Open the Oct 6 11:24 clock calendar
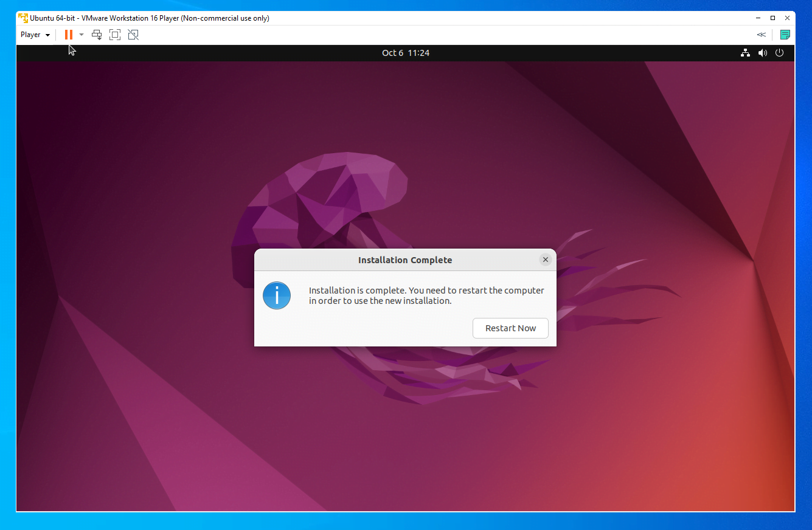 [406, 53]
